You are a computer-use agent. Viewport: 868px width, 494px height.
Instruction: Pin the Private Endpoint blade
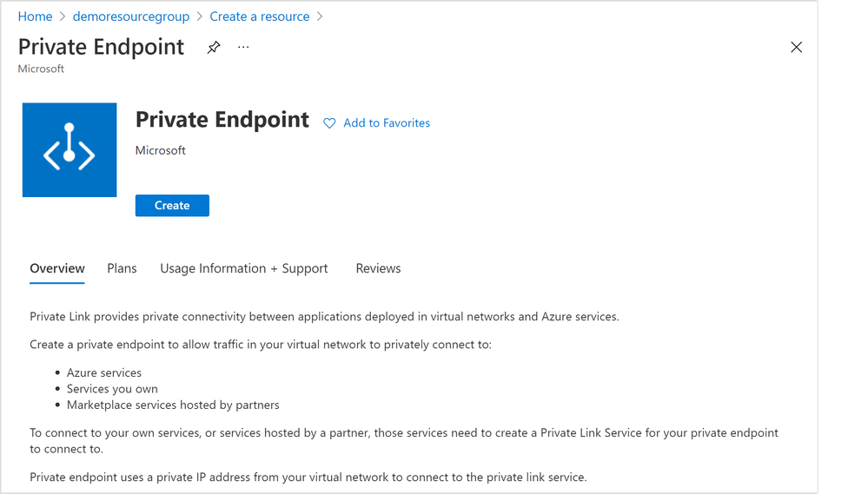(214, 48)
